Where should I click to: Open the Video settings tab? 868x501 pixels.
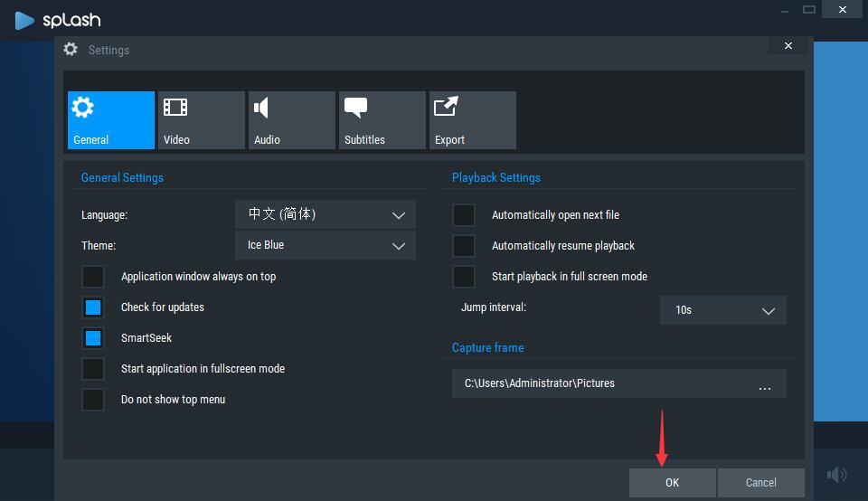[x=201, y=120]
